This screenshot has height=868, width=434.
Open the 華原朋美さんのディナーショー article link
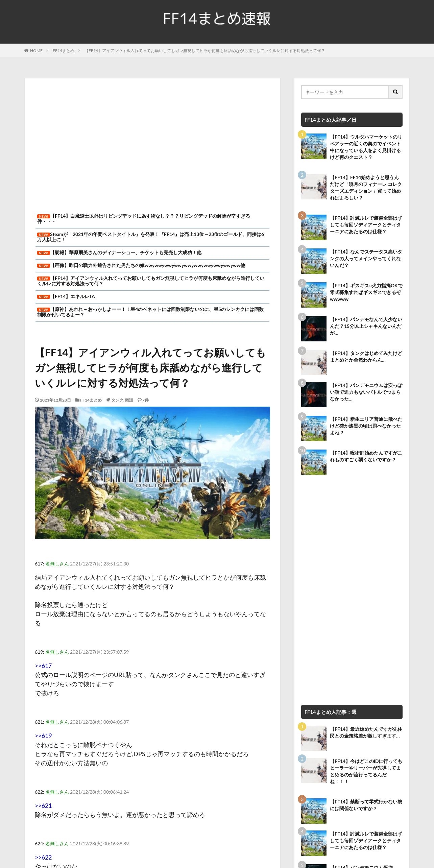pyautogui.click(x=126, y=252)
